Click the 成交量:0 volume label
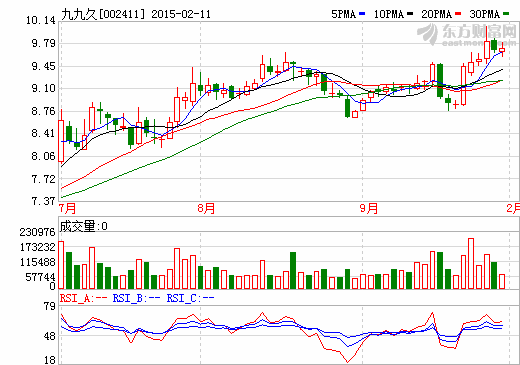Screen dimensions: 520x365 [84, 227]
